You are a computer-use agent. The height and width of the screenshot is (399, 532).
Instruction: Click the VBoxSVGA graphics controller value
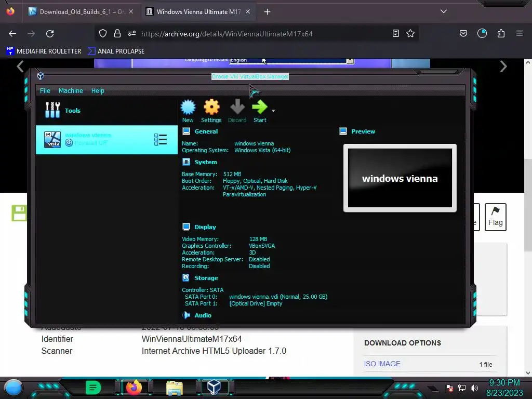tap(262, 246)
